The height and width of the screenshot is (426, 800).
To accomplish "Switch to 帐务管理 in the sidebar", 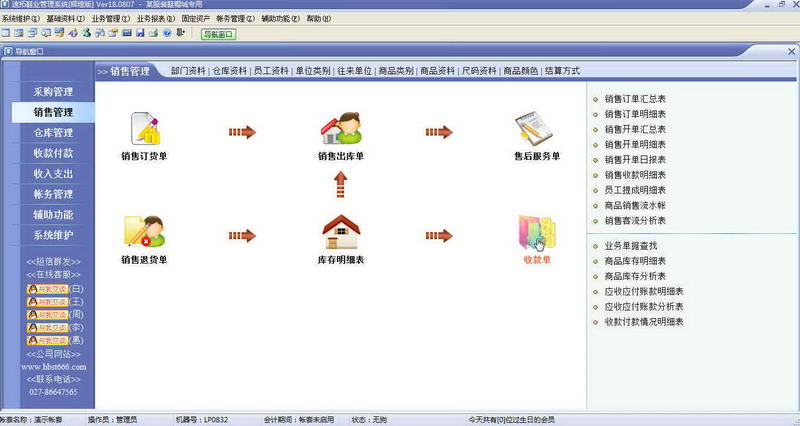I will [x=53, y=194].
